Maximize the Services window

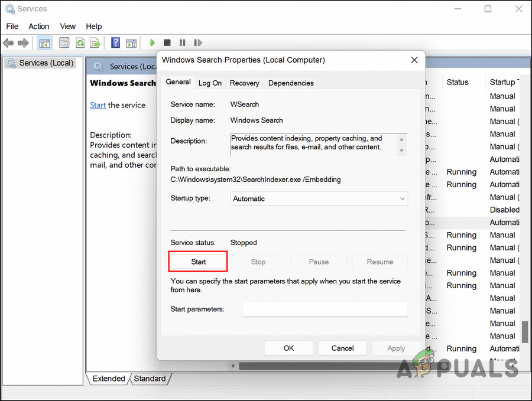point(488,9)
